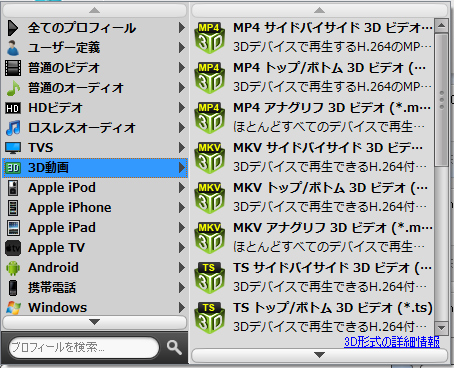Screen dimensions: 456x368
Task: Click MKV 3D icon for トップ/ボトム
Action: (x=209, y=198)
